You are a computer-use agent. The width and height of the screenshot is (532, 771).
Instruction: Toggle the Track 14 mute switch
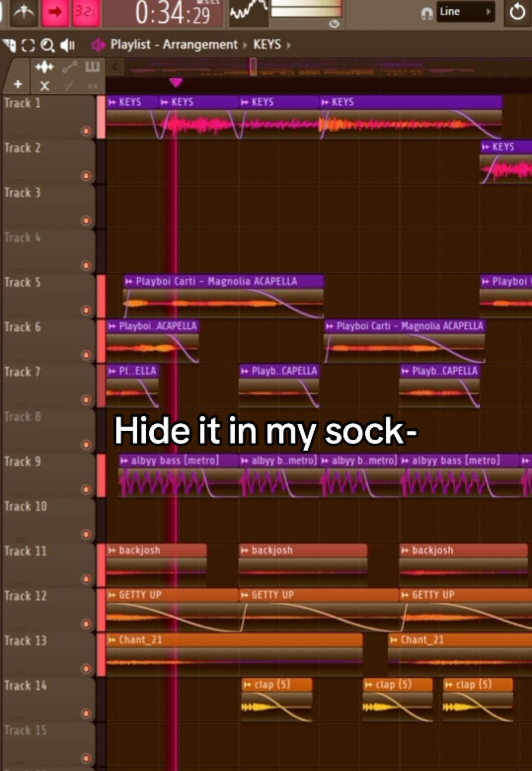point(86,714)
